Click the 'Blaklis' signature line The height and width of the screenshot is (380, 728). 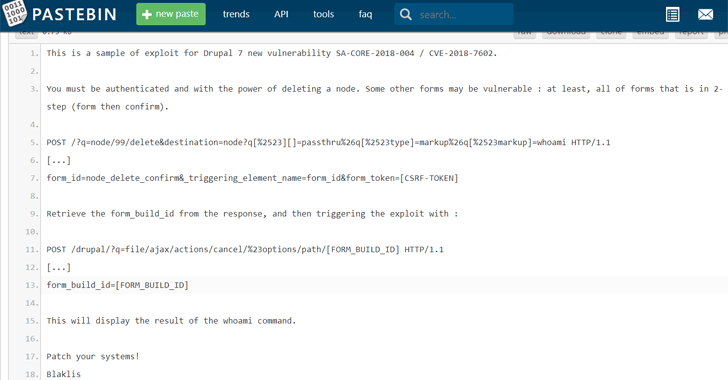(x=64, y=374)
